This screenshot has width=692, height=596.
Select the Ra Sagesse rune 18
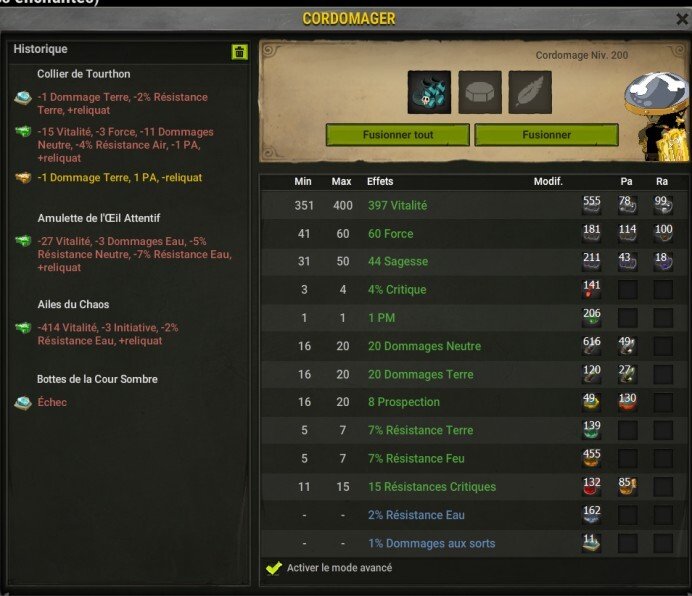pyautogui.click(x=663, y=261)
